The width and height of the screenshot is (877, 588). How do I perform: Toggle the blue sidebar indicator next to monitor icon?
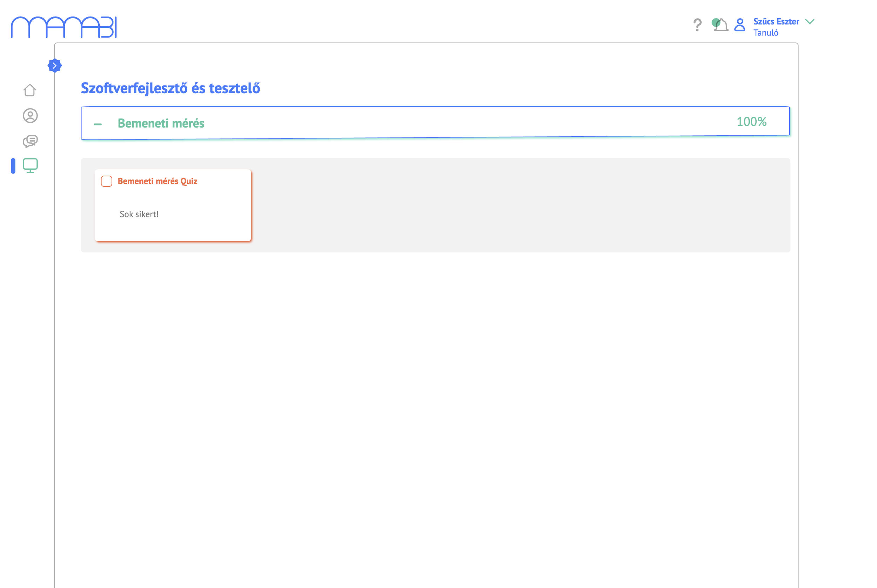tap(12, 166)
